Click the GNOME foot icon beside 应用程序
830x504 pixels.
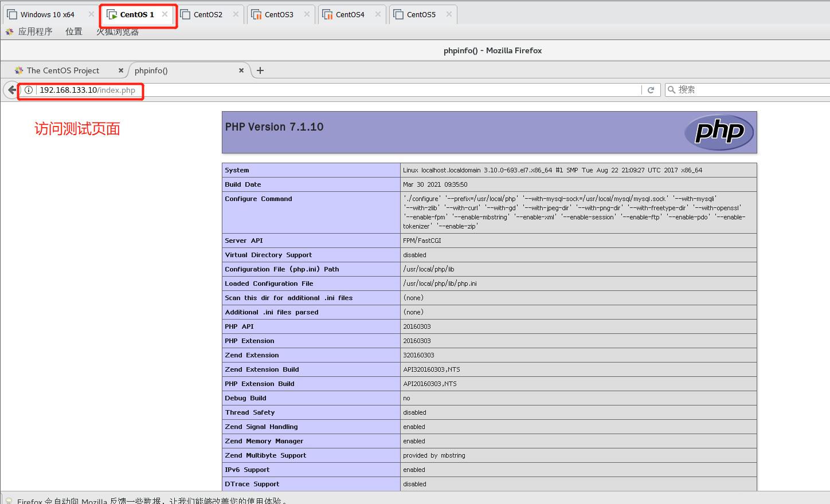coord(9,31)
